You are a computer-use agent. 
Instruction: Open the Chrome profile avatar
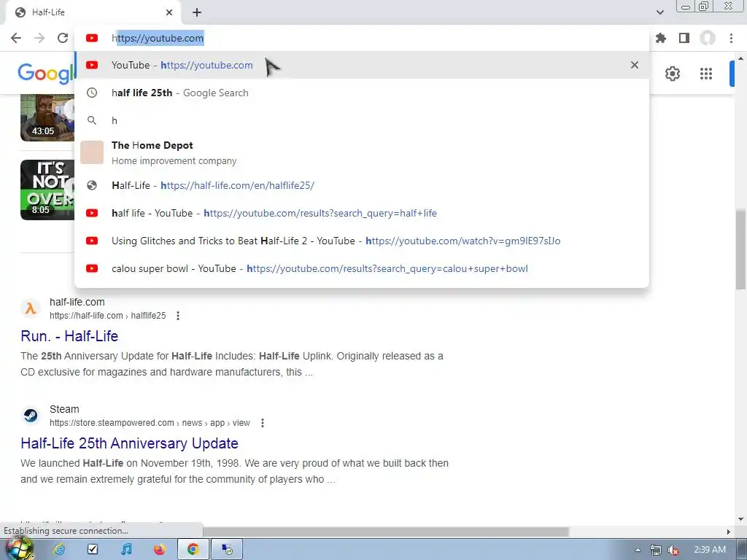click(708, 38)
